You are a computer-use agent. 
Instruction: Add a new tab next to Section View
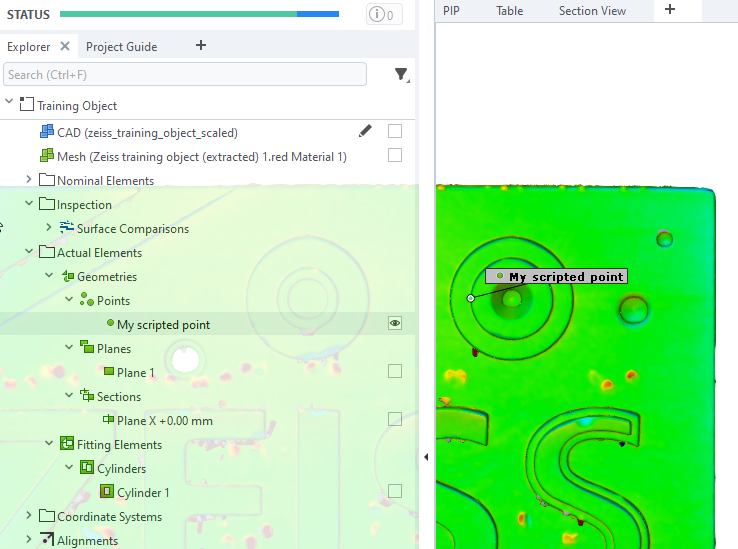click(x=670, y=10)
